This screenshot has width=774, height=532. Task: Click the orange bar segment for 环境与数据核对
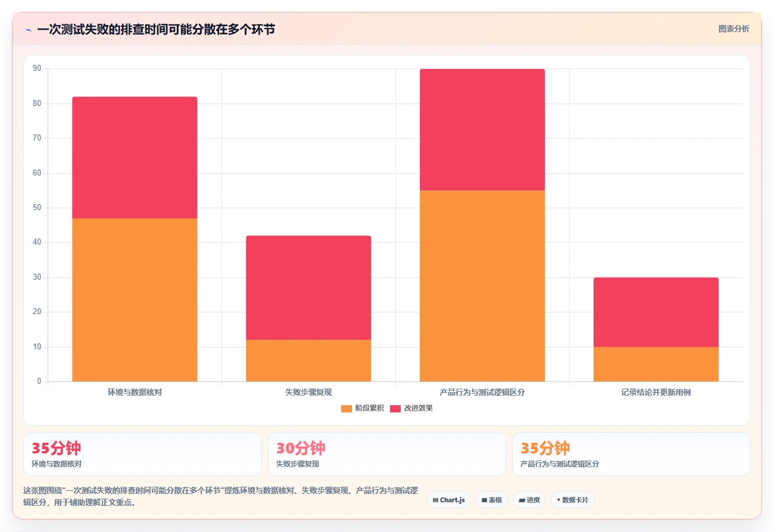(135, 300)
